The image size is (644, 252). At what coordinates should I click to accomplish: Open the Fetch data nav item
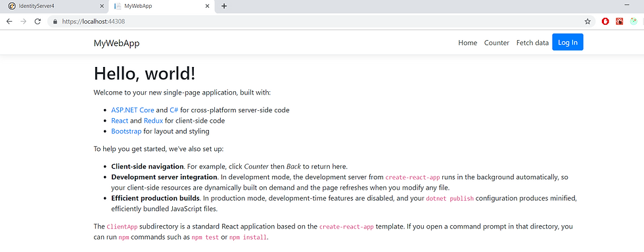click(x=532, y=43)
